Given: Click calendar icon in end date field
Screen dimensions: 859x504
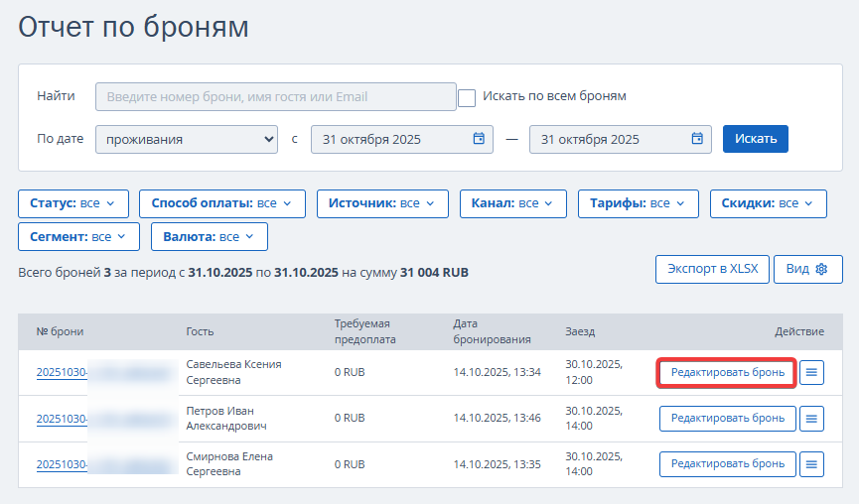Looking at the screenshot, I should [x=697, y=139].
